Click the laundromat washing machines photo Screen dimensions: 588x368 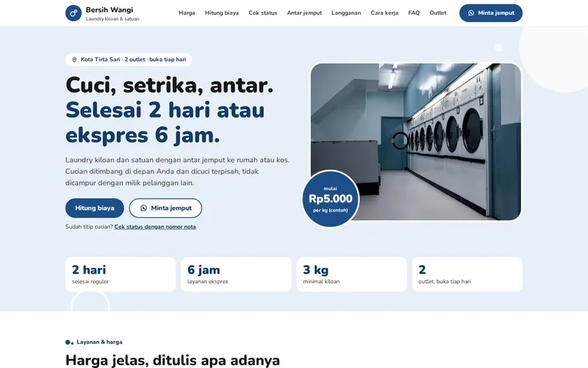click(416, 141)
